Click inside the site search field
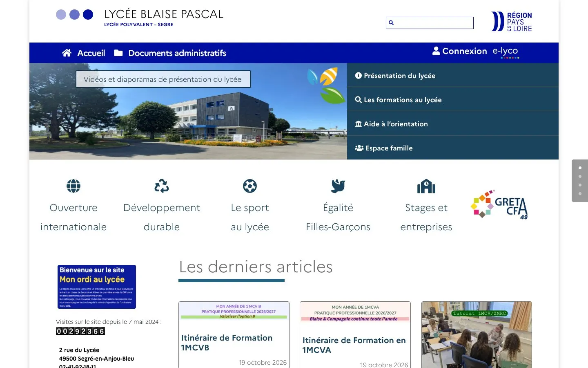588x368 pixels. 430,23
